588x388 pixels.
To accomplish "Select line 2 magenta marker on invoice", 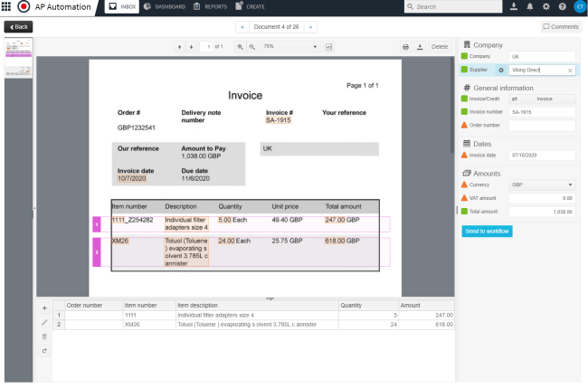I will coord(97,252).
